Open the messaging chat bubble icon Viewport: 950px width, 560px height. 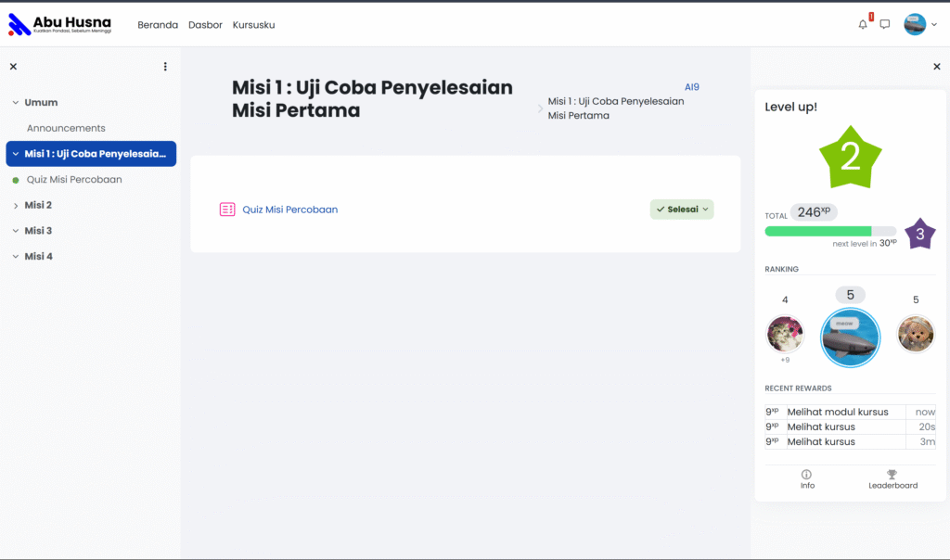click(x=885, y=25)
